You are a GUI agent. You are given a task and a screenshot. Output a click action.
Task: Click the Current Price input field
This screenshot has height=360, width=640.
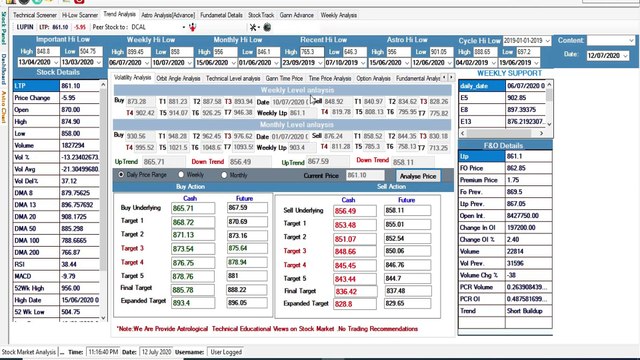coord(365,175)
